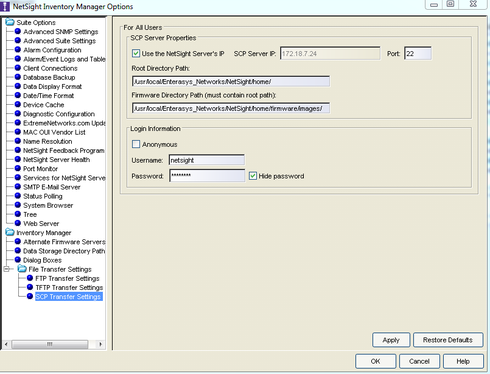Click the blue bullet beside Dialog Boxes
The height and width of the screenshot is (374, 490).
point(18,260)
